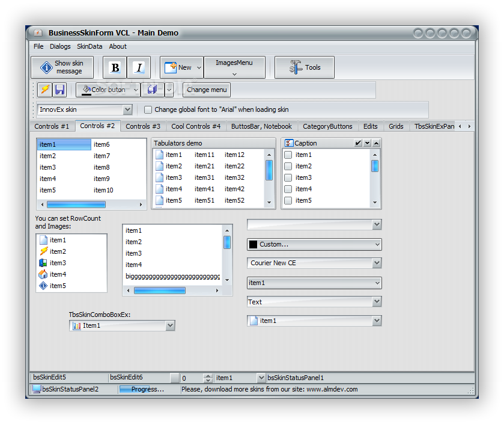Open the About menu
The width and height of the screenshot is (504, 424).
(118, 46)
